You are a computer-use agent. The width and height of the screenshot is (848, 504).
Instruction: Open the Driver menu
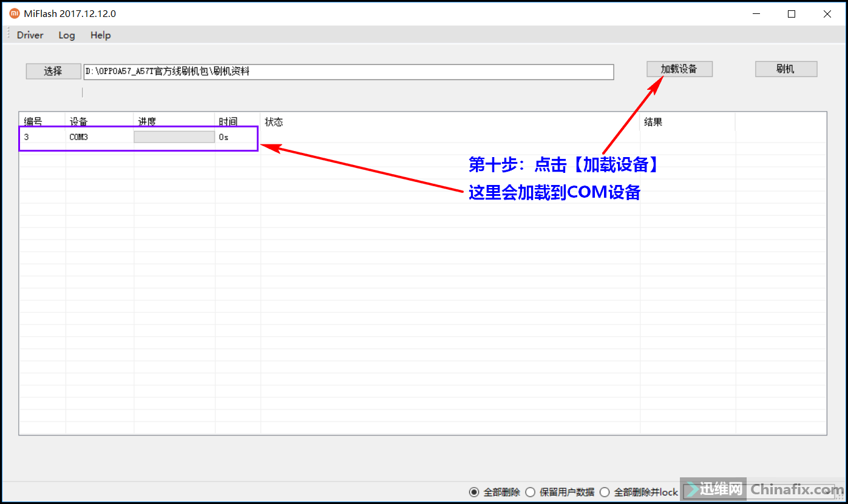tap(30, 35)
